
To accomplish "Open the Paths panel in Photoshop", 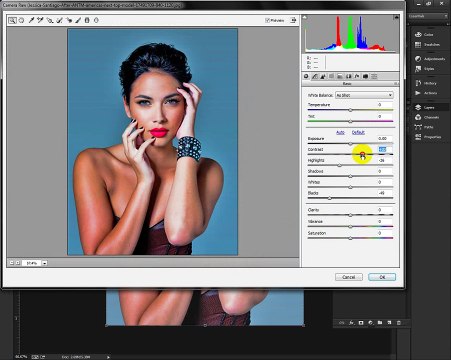I will (424, 127).
